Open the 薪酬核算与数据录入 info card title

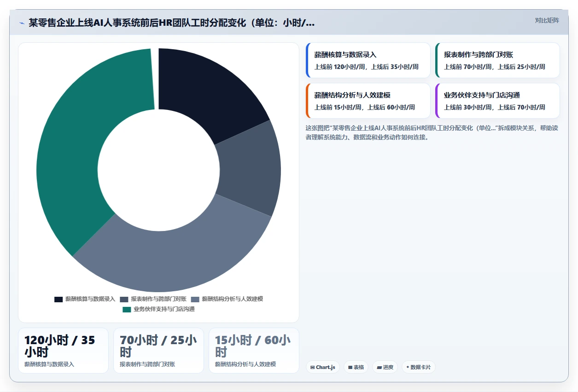(x=345, y=55)
